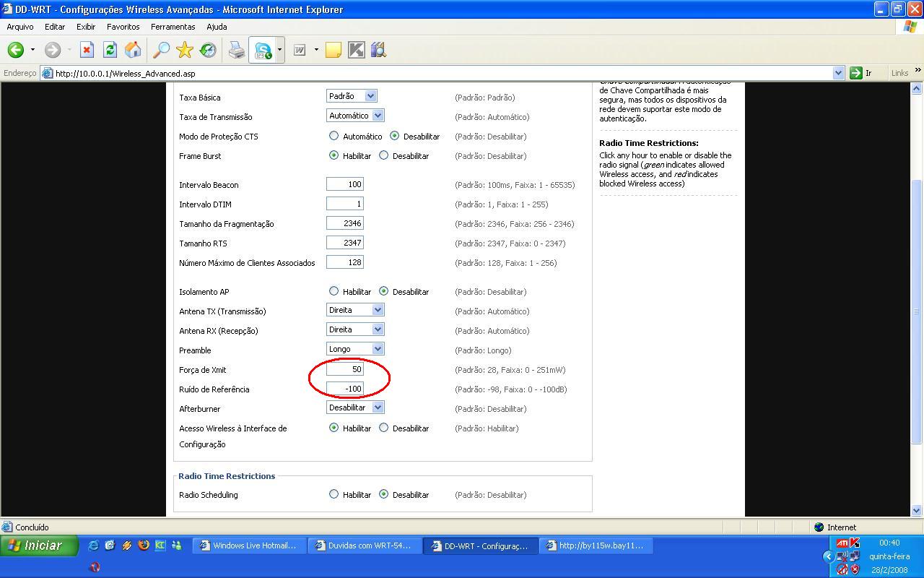Click the Força de Xmit input field
Viewport: 924px width, 578px height.
coord(345,369)
